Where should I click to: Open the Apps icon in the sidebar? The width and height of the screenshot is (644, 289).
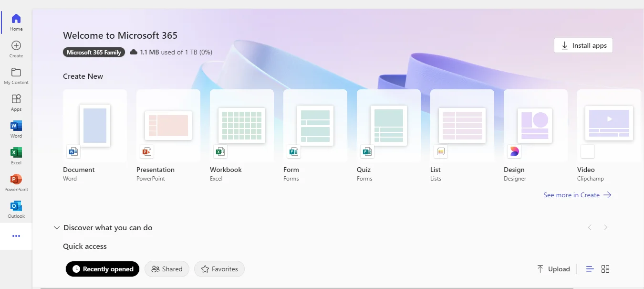pos(16,99)
